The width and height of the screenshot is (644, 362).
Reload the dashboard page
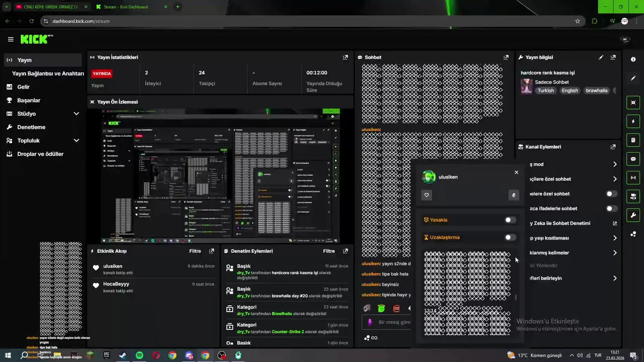coord(31,21)
